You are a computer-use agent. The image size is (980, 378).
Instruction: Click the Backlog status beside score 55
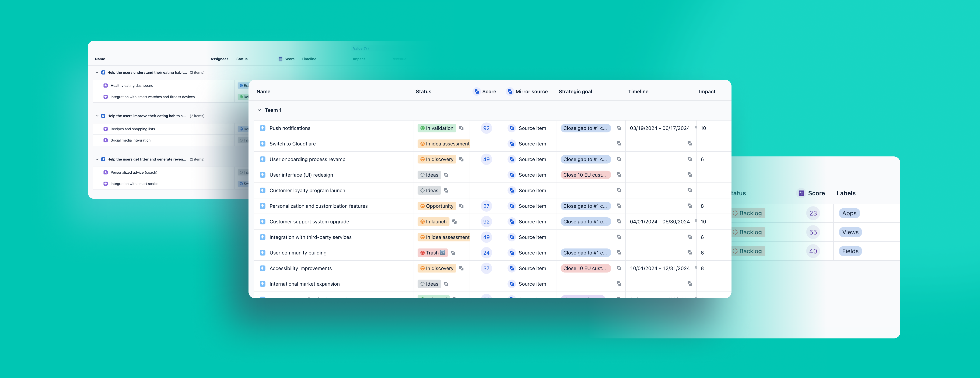[748, 232]
